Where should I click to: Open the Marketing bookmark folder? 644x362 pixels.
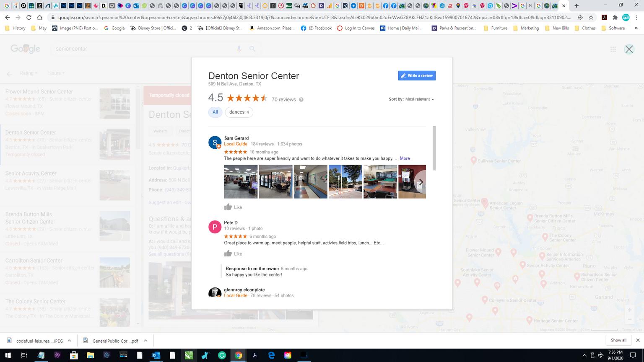click(526, 28)
